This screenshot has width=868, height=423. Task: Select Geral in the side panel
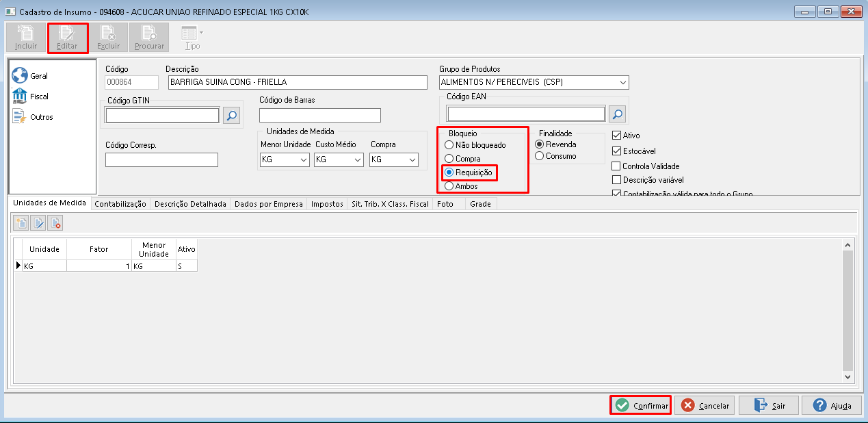[x=31, y=76]
